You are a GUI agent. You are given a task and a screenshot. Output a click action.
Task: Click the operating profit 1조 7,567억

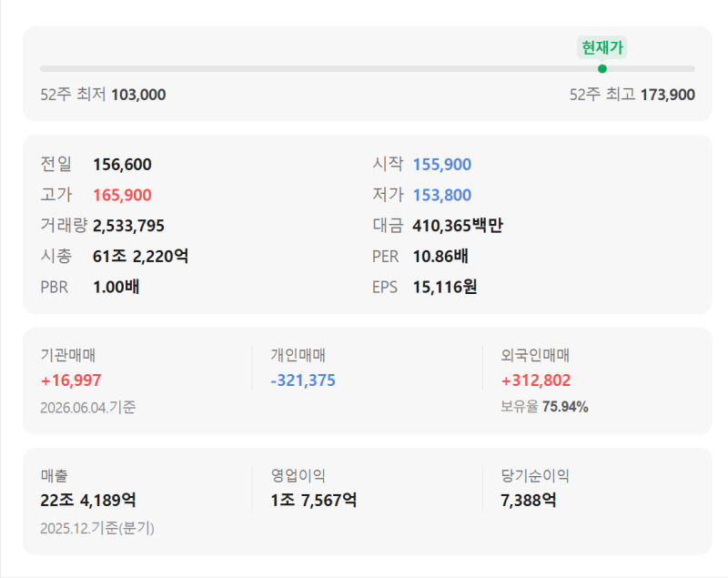pyautogui.click(x=314, y=500)
